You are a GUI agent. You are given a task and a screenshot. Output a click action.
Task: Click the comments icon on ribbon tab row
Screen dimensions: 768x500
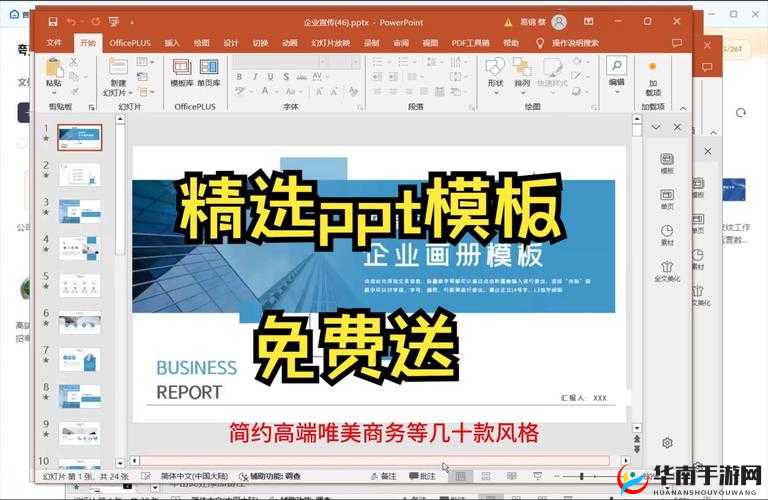click(x=677, y=43)
